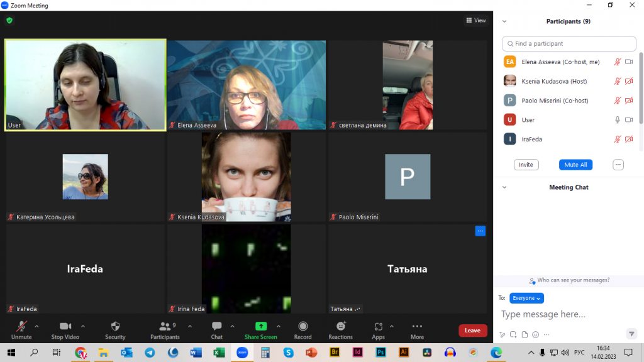Open Telegram from the Windows taskbar
Image resolution: width=644 pixels, height=362 pixels.
coord(150,353)
